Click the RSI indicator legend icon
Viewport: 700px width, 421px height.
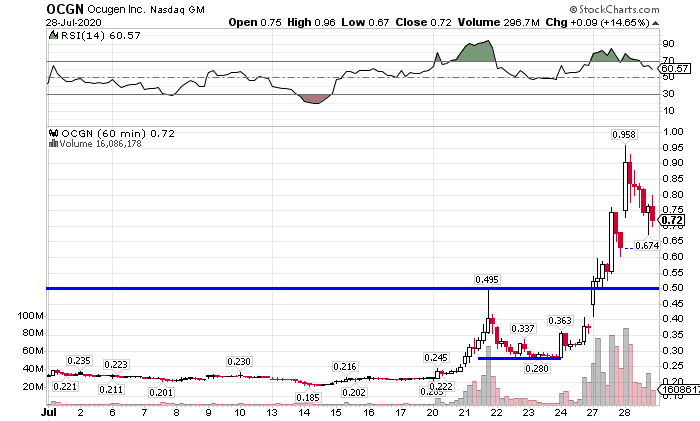pos(54,35)
